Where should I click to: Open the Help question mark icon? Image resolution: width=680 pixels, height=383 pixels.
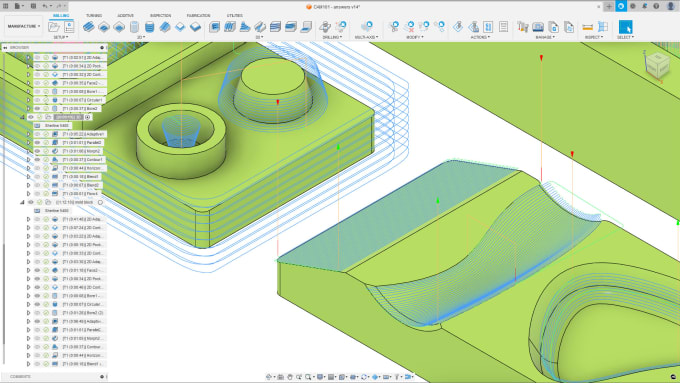coord(656,6)
